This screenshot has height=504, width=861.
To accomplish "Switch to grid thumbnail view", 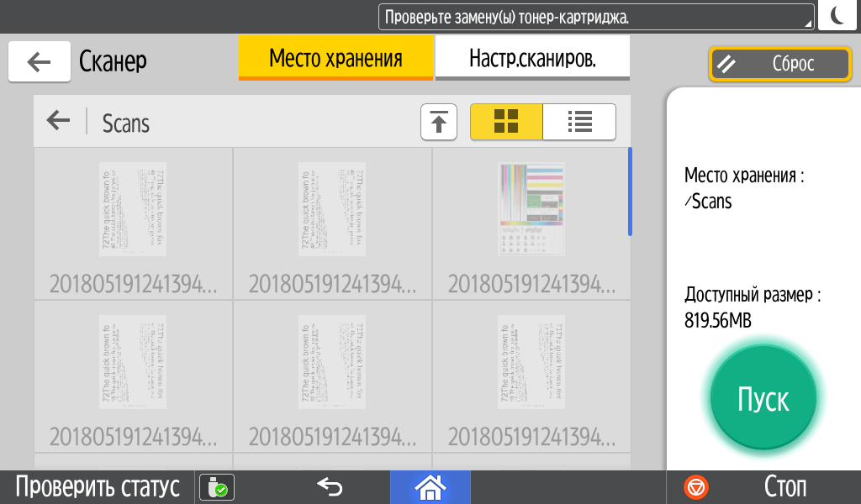I will (x=506, y=122).
